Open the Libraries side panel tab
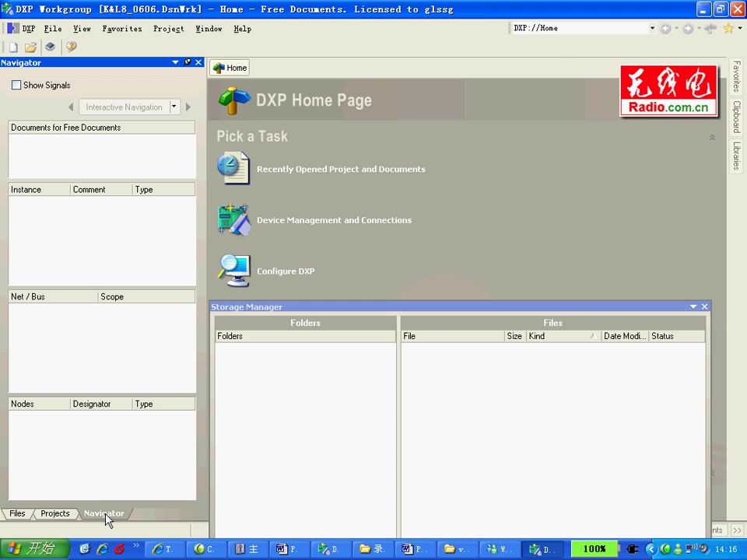The height and width of the screenshot is (560, 747). [737, 156]
